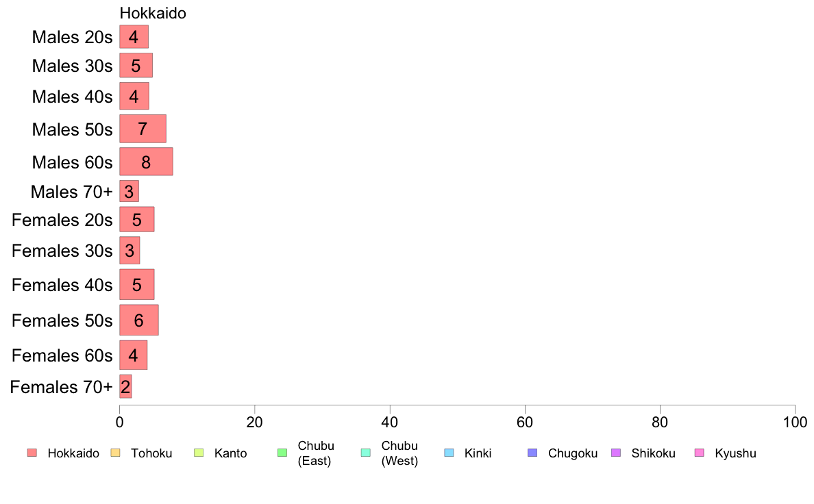Click the Hokkaido red legend swatch
Image resolution: width=814 pixels, height=504 pixels.
click(x=32, y=453)
